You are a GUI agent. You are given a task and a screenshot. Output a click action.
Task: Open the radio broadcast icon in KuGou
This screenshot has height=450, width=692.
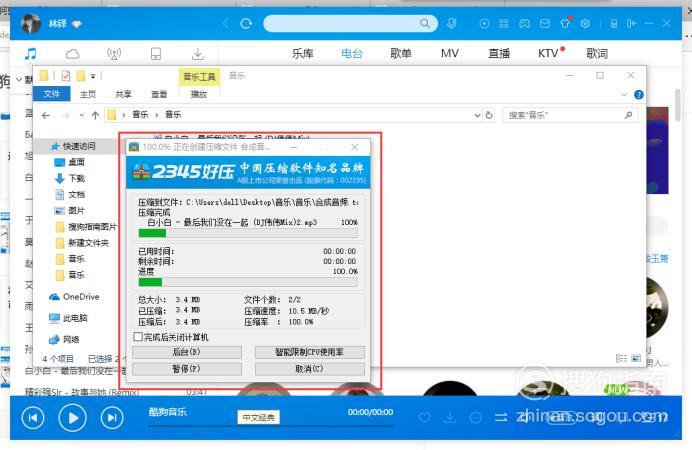tap(114, 54)
